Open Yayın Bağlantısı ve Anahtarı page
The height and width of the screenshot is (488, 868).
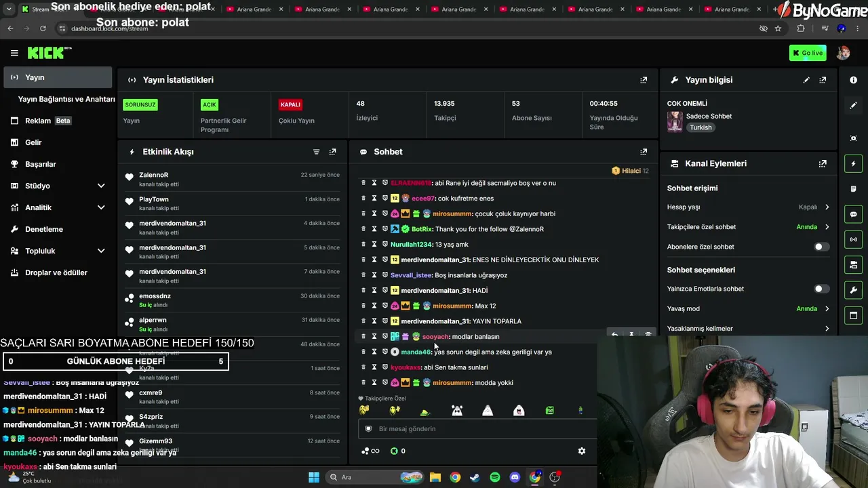(x=66, y=99)
